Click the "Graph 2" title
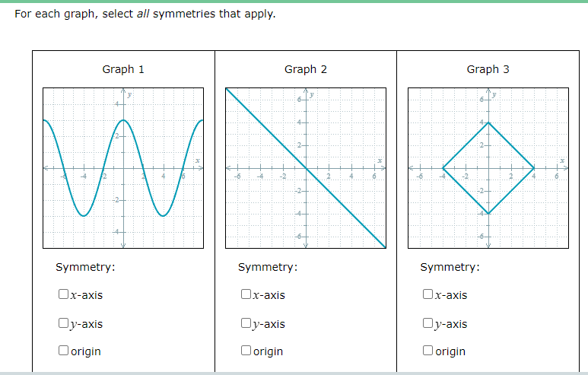 (x=306, y=69)
